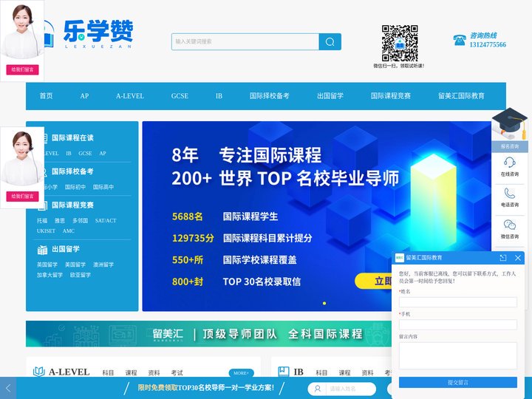Click the top 给我们留言 button
The height and width of the screenshot is (399, 532).
(22, 69)
